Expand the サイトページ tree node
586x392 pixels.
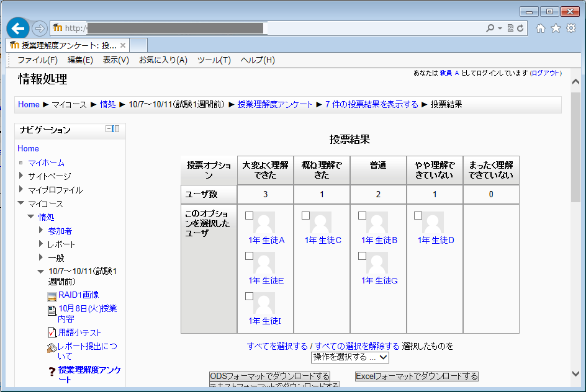tap(21, 175)
